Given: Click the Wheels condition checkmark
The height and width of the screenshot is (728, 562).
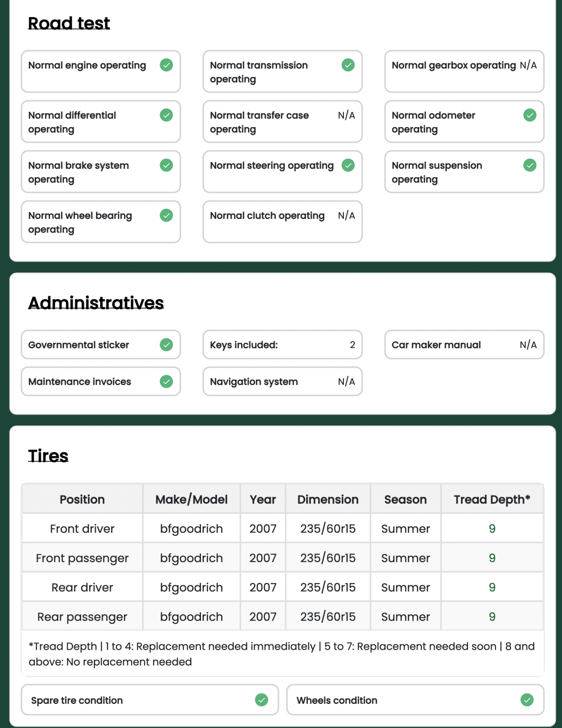Looking at the screenshot, I should click(x=527, y=700).
